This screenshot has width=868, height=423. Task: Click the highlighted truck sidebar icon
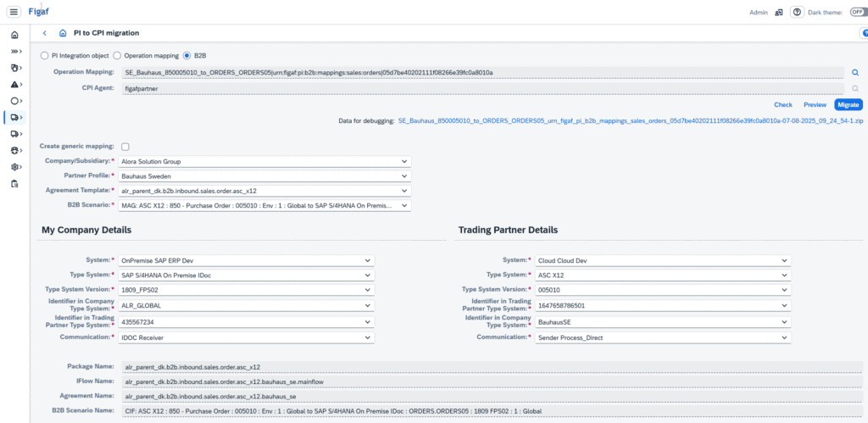pos(16,117)
